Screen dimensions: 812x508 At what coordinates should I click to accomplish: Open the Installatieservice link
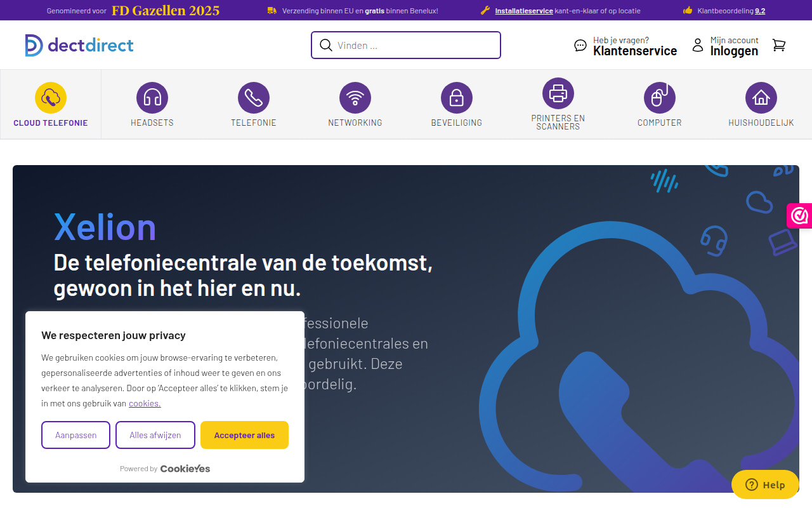click(x=524, y=11)
